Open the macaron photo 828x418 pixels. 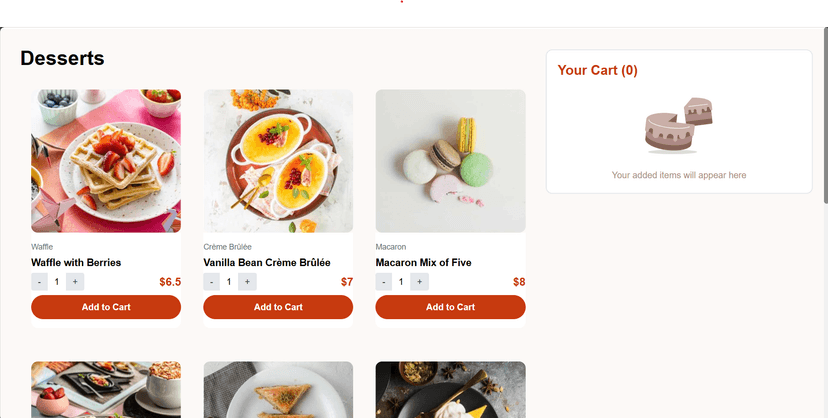point(450,161)
